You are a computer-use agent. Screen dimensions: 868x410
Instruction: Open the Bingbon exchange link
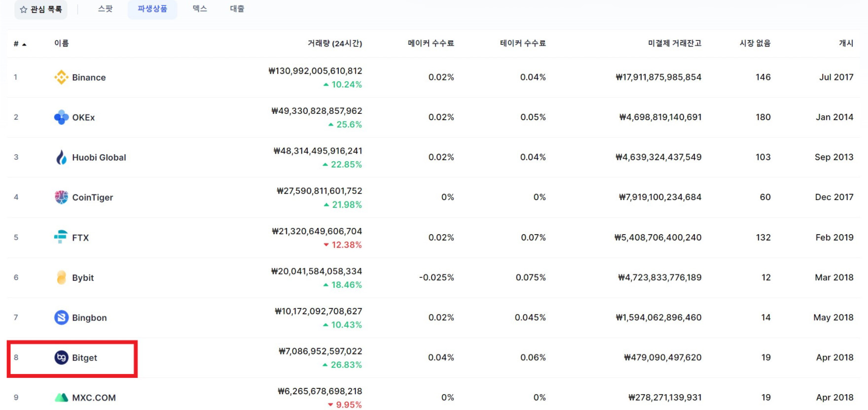coord(89,318)
